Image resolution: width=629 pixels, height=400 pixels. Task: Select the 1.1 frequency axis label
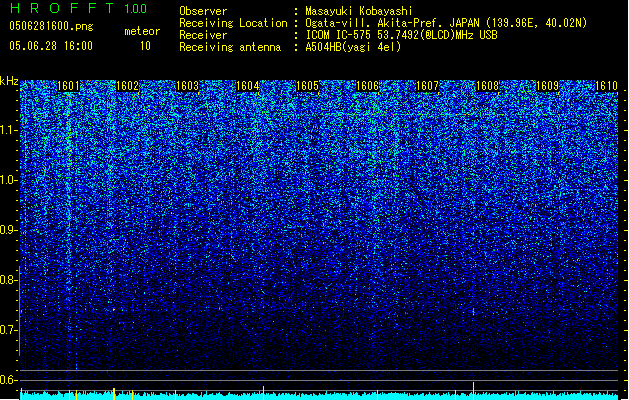8,130
